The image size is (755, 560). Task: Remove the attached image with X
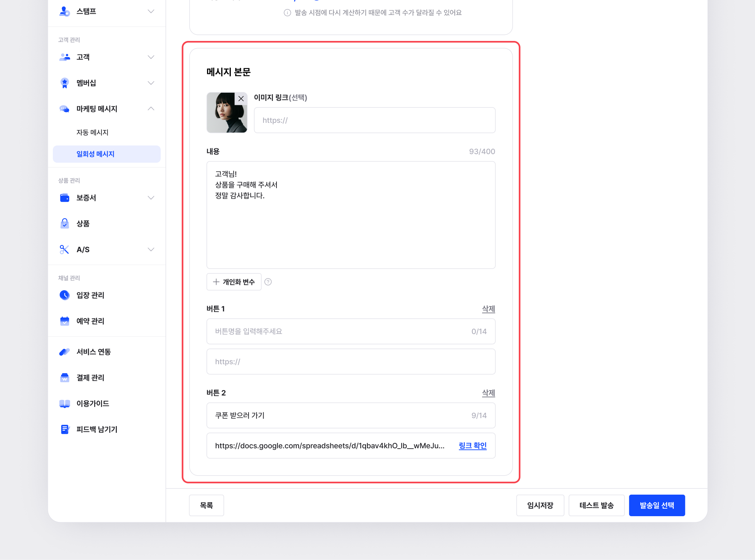pos(241,99)
